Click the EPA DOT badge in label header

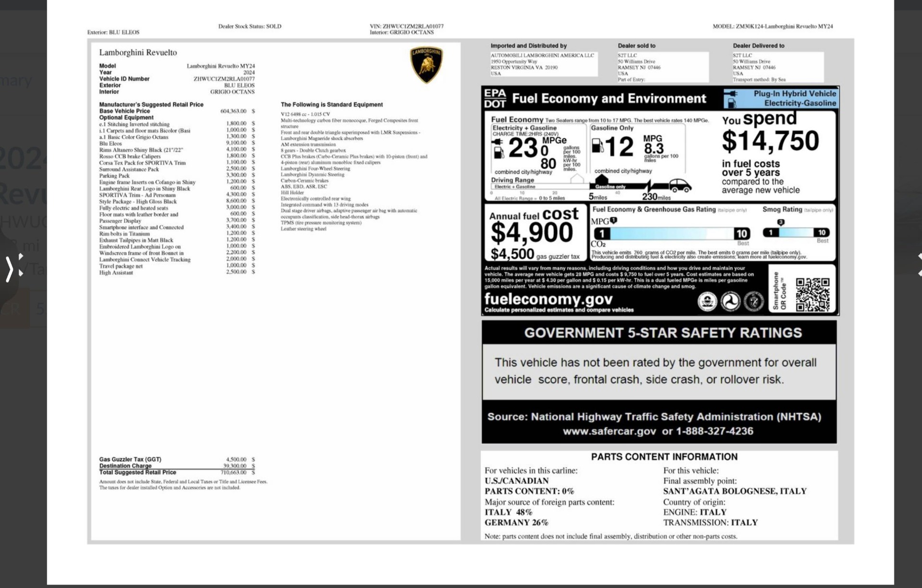495,98
